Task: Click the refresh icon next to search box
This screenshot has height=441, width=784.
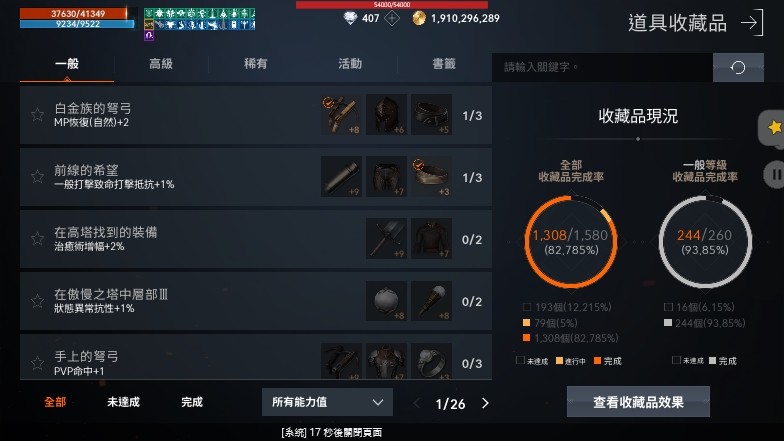Action: [738, 67]
